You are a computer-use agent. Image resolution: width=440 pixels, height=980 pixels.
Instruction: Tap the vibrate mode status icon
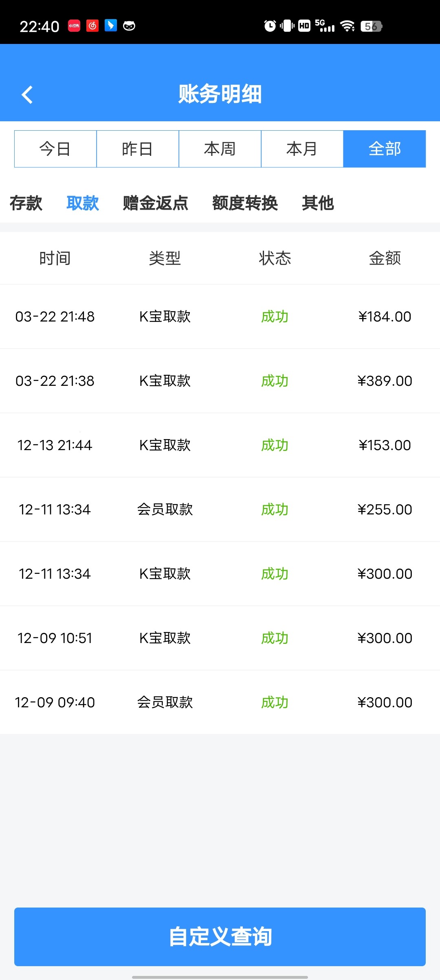(287, 26)
